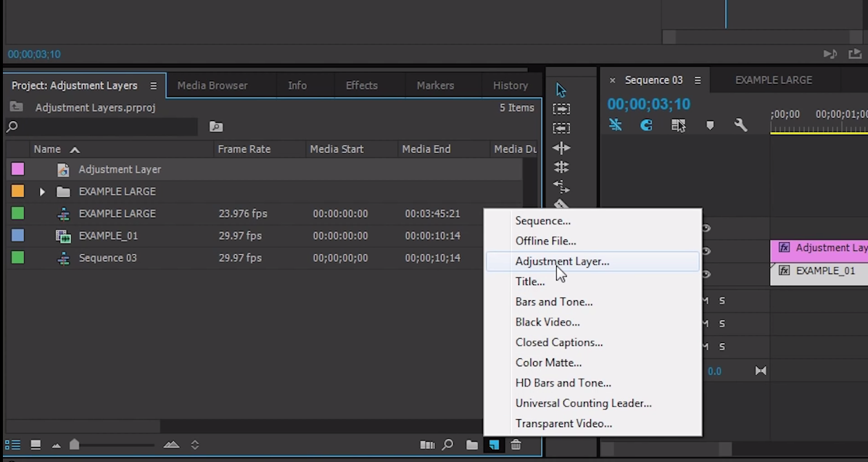Click the Find magnifier in project footer
The width and height of the screenshot is (868, 462).
click(448, 445)
